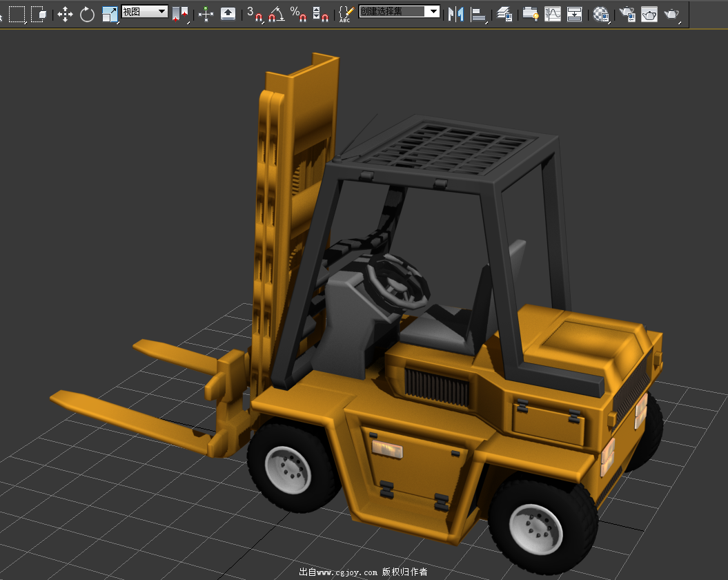Open Render Setup teapot icon

coord(627,14)
